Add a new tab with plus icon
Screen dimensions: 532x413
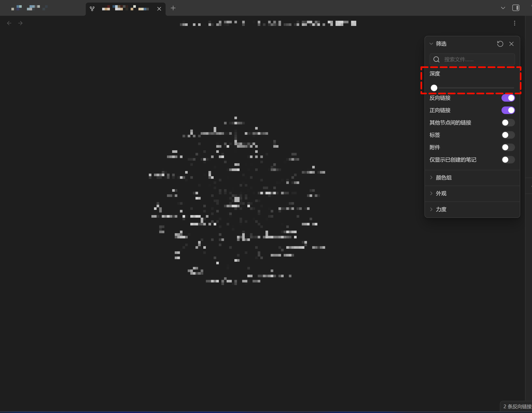coord(173,8)
